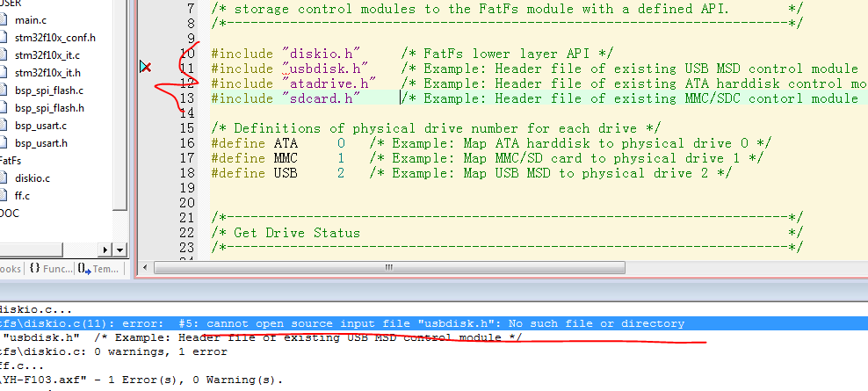Click '1 Error(s), 0 Warning(s)' output line
The image size is (868, 391).
click(141, 380)
